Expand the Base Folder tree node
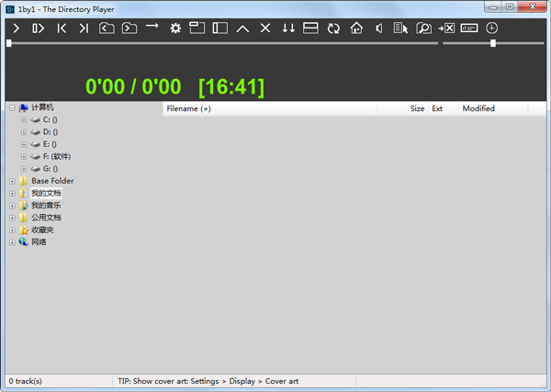This screenshot has width=551, height=392. (x=12, y=181)
